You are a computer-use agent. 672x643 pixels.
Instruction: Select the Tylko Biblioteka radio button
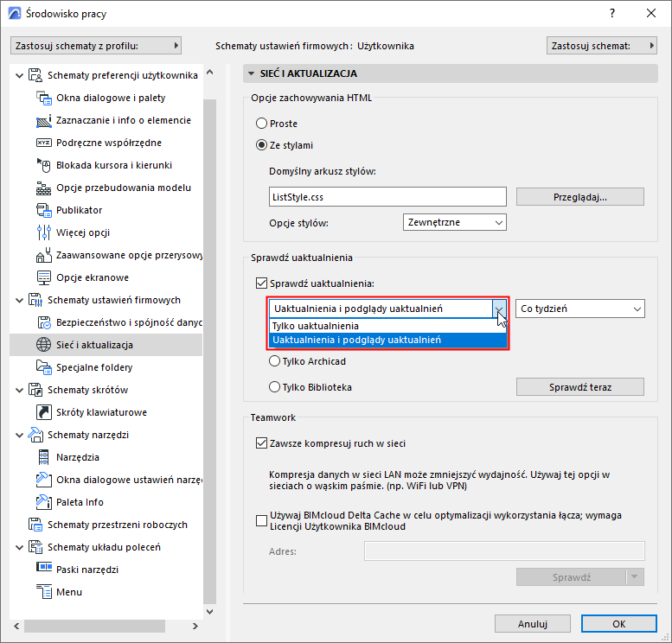click(274, 387)
